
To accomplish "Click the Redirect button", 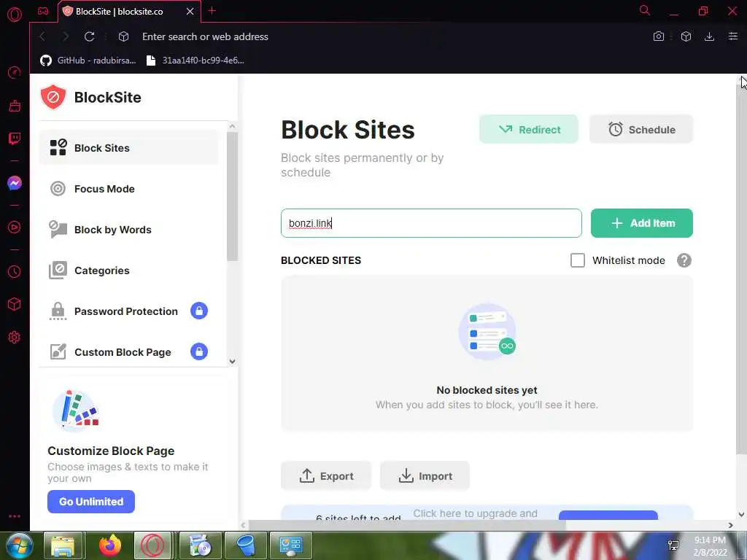I will pos(529,130).
